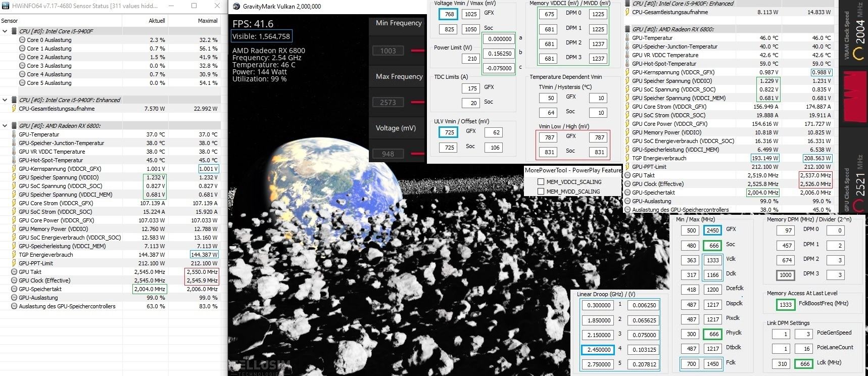Collapse GPU [#0]: AMD Radeon RX 6800 in left window
Screen dimensions: 868x376
coord(5,126)
